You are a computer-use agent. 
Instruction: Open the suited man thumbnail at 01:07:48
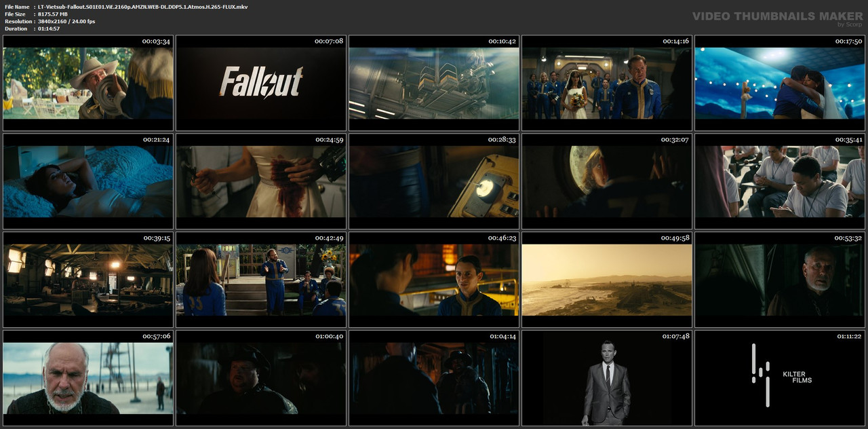(x=607, y=378)
